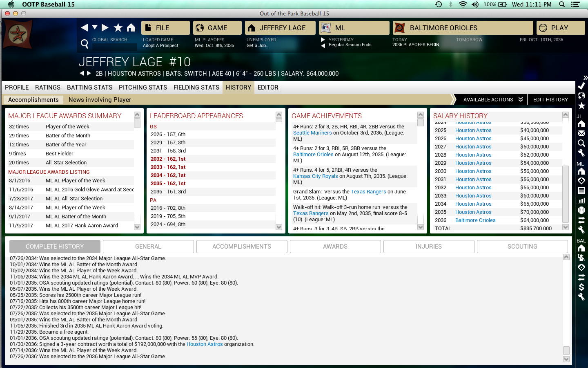The image size is (588, 368).
Task: Click the back navigation arrow
Action: coord(85,27)
